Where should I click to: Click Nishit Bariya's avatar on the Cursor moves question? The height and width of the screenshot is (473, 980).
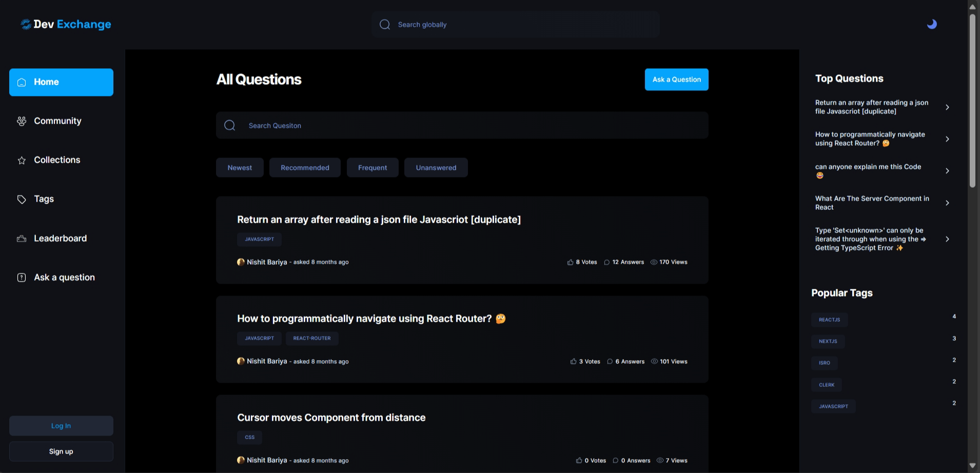tap(241, 460)
